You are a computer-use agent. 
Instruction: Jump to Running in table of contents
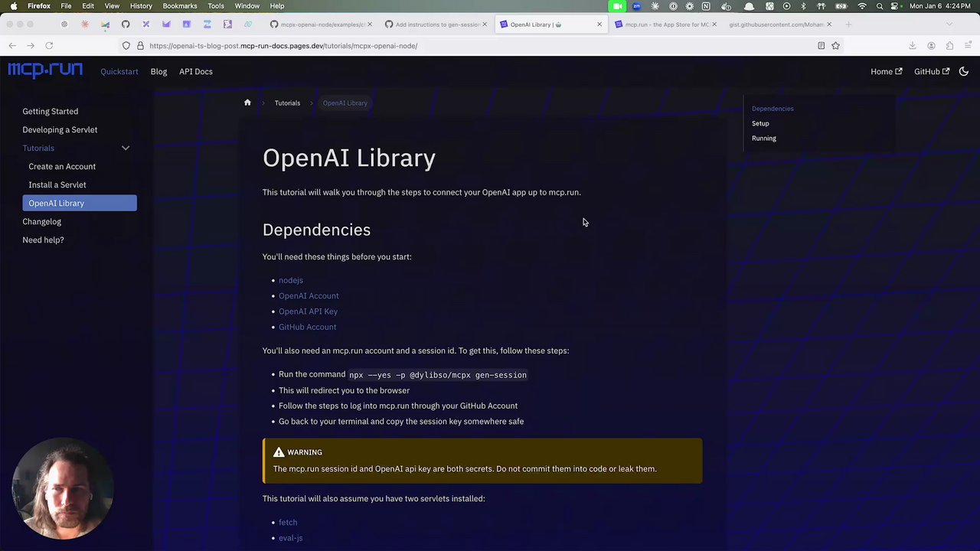(x=764, y=139)
